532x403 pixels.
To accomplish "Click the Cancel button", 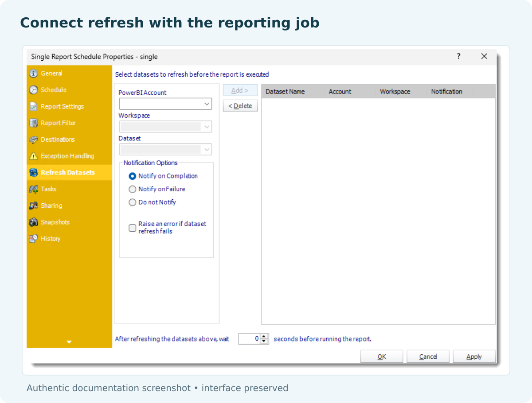I will point(428,356).
